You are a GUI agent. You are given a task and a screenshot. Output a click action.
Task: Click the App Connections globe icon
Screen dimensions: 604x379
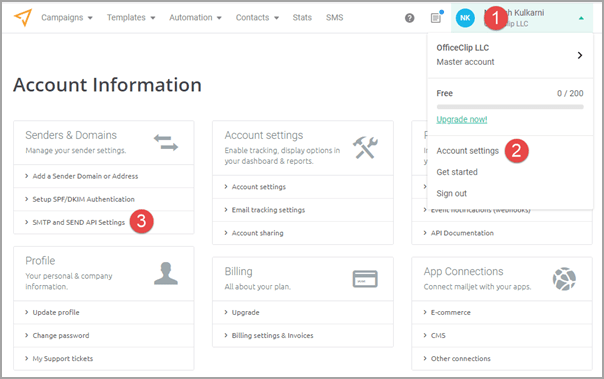(x=564, y=279)
